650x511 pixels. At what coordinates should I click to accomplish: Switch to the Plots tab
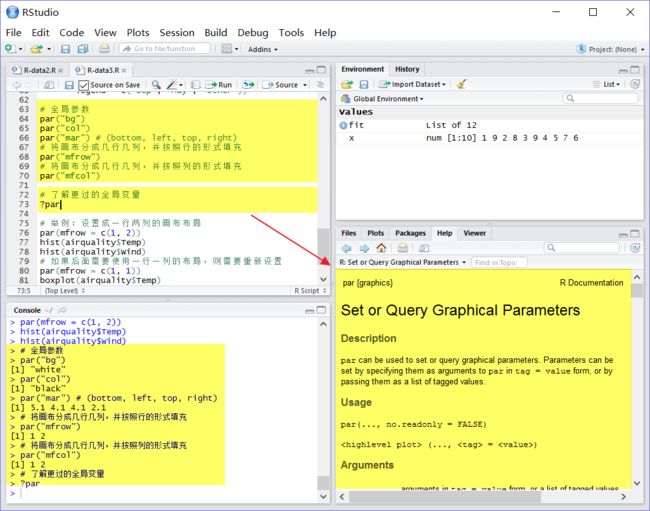click(x=376, y=233)
